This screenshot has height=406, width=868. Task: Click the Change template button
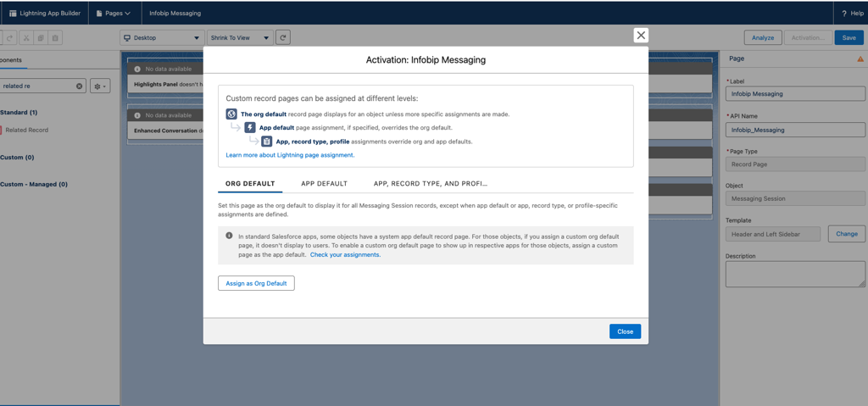(x=847, y=234)
